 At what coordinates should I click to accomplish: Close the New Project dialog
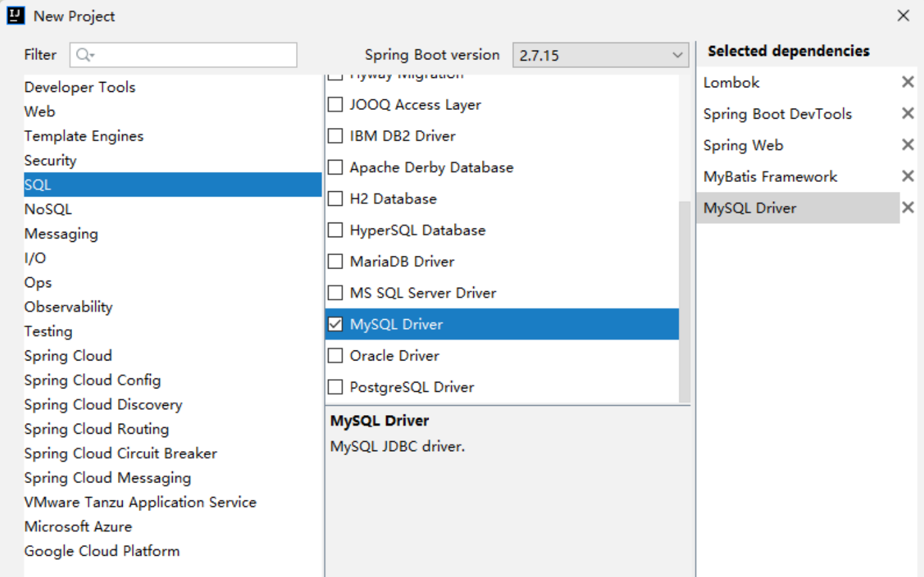pyautogui.click(x=903, y=16)
